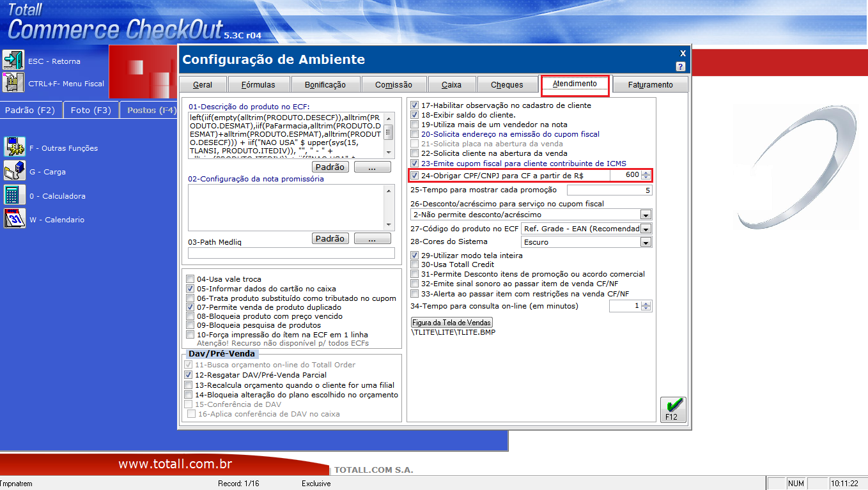Toggle 29-Utilizar modo tela inteira checkbox
The image size is (868, 490).
click(x=415, y=256)
